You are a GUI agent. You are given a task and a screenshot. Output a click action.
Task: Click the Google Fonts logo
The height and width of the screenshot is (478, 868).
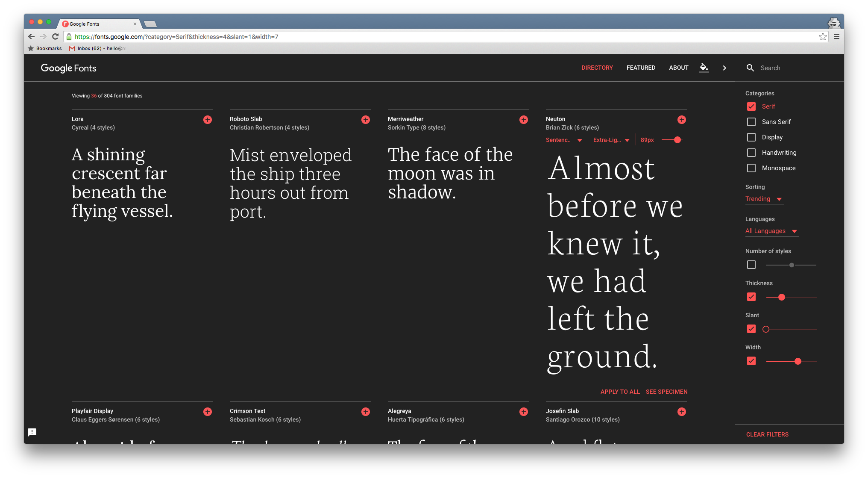point(69,68)
